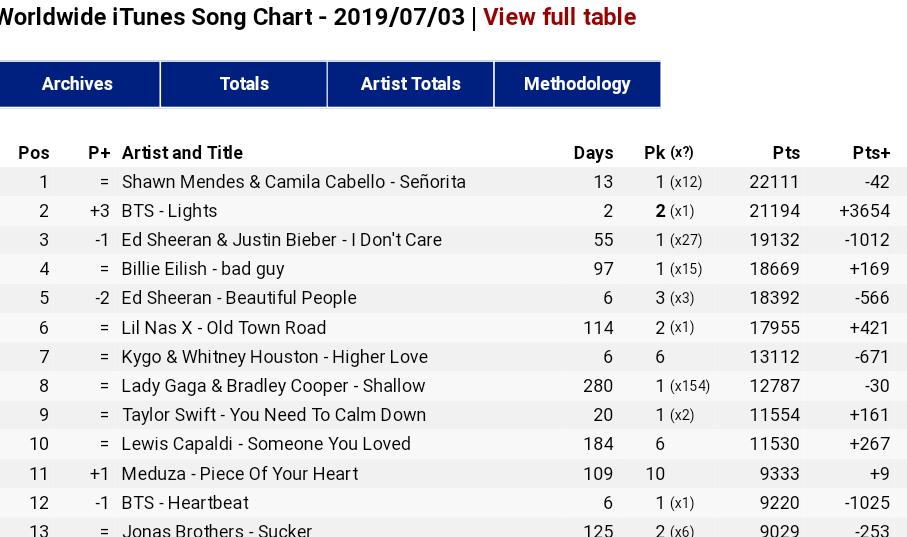Select Meduza - Piece Of Your Heart row
The image size is (907, 537).
(x=454, y=474)
